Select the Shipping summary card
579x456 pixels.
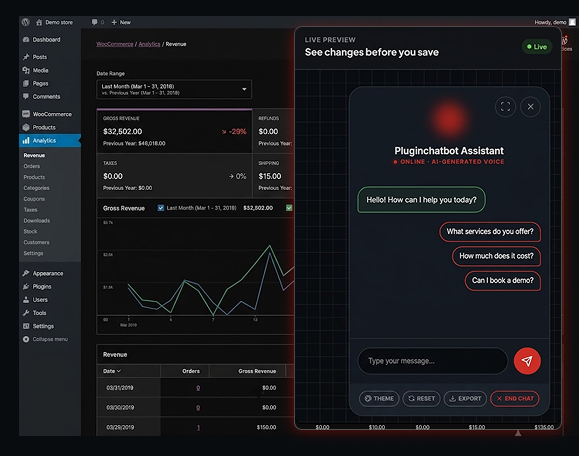pyautogui.click(x=274, y=176)
